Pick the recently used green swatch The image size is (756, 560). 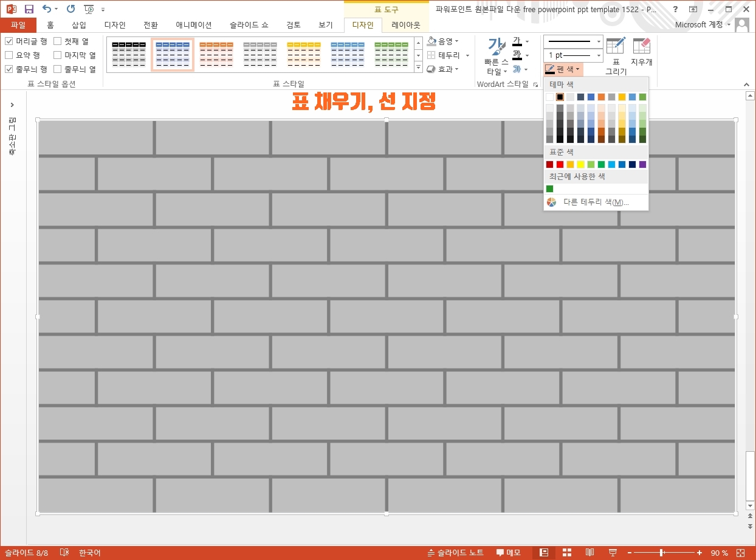(x=549, y=188)
